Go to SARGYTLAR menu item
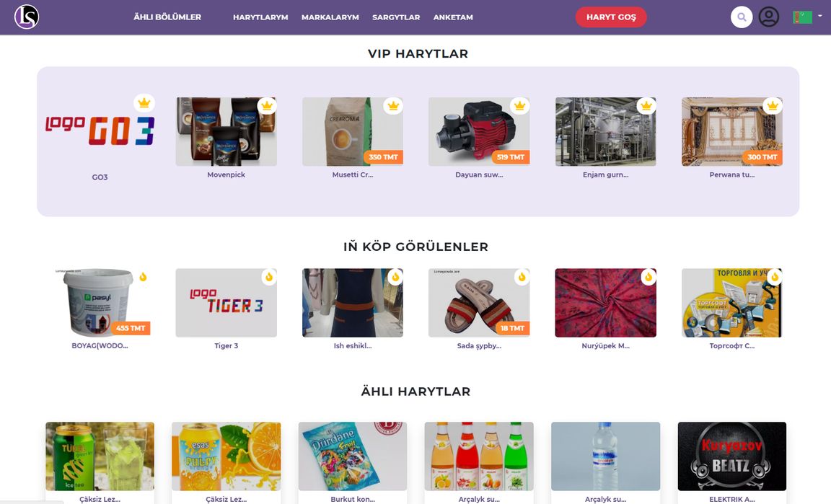The image size is (831, 504). (396, 17)
